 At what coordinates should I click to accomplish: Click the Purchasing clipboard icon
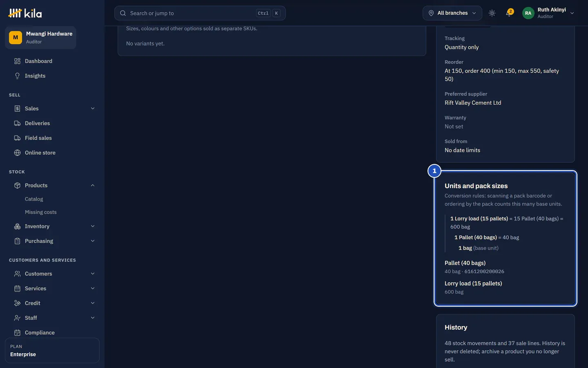pyautogui.click(x=17, y=241)
